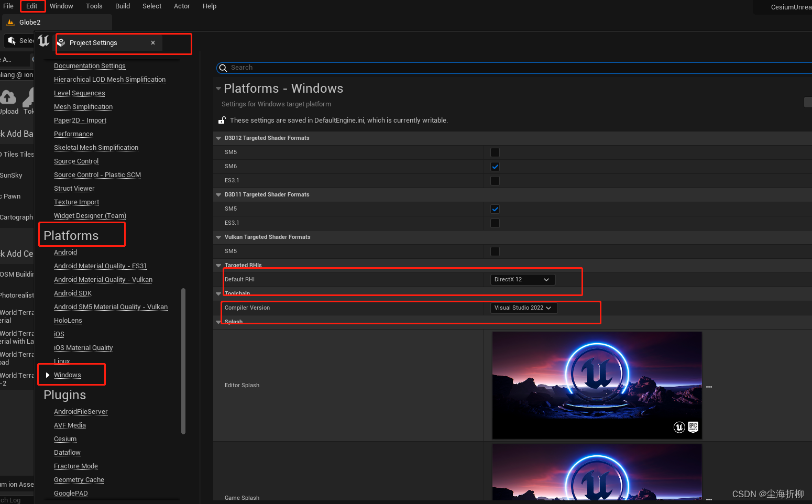Open HoloLens platform settings

click(68, 321)
